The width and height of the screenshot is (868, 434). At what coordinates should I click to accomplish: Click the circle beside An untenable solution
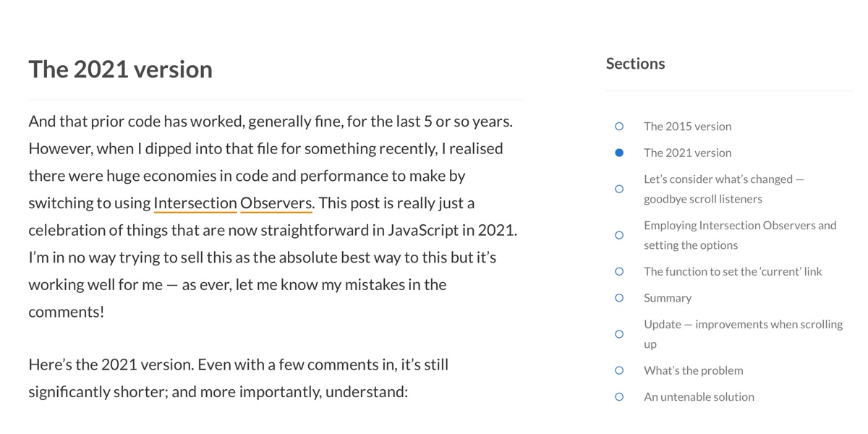click(x=619, y=396)
